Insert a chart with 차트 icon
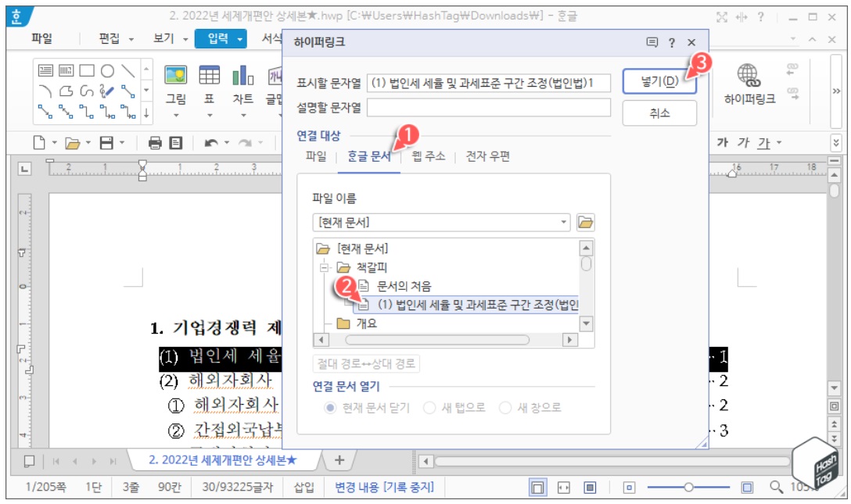The image size is (851, 504). (x=243, y=75)
